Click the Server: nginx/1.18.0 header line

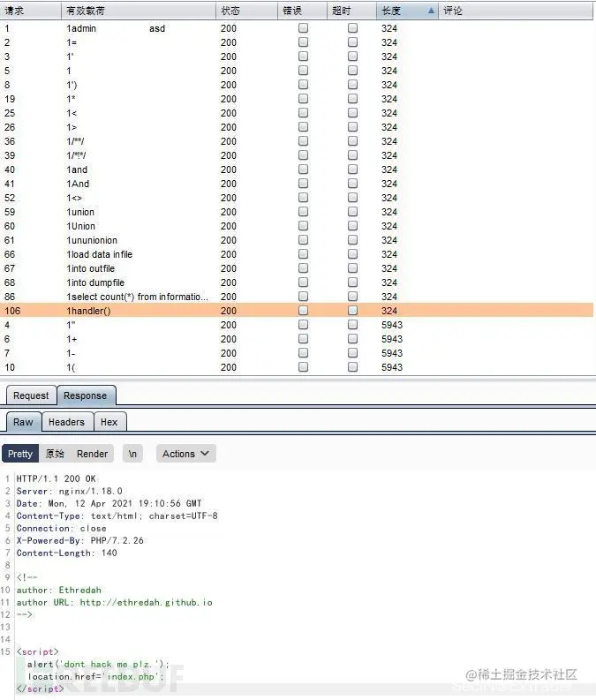click(x=69, y=491)
